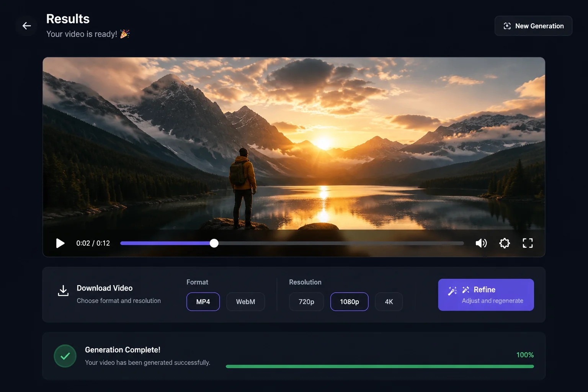Click the 100% progress value
This screenshot has height=392, width=588.
[x=525, y=355]
